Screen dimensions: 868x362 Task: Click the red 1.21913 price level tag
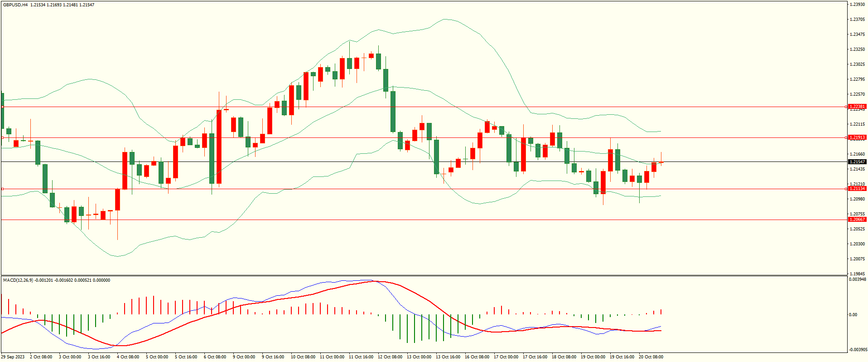[857, 137]
